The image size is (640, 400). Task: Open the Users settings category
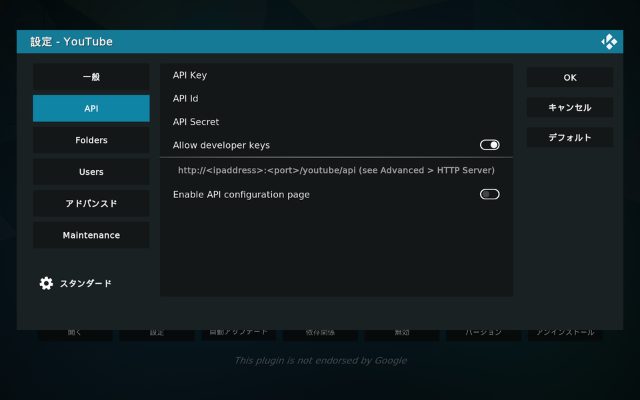pyautogui.click(x=91, y=172)
